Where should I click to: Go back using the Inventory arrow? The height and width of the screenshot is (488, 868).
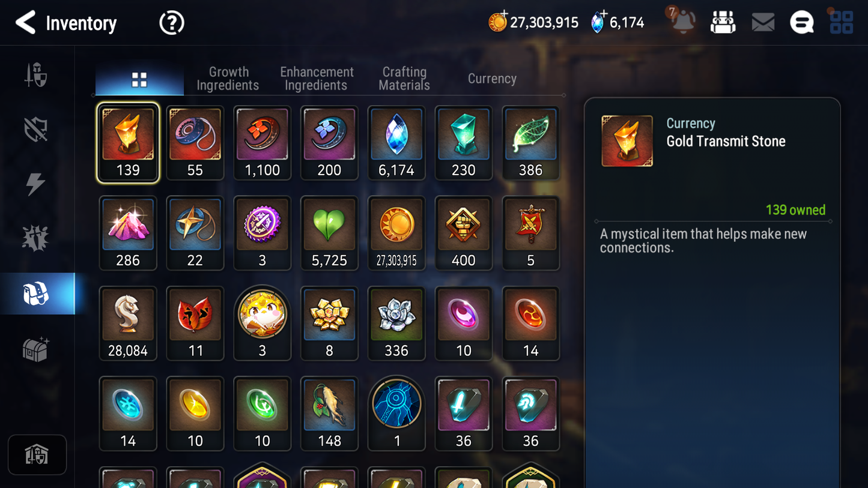pyautogui.click(x=25, y=23)
